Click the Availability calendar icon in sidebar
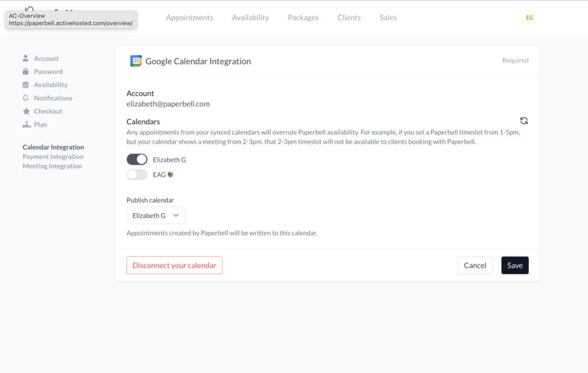The width and height of the screenshot is (588, 373). (26, 85)
